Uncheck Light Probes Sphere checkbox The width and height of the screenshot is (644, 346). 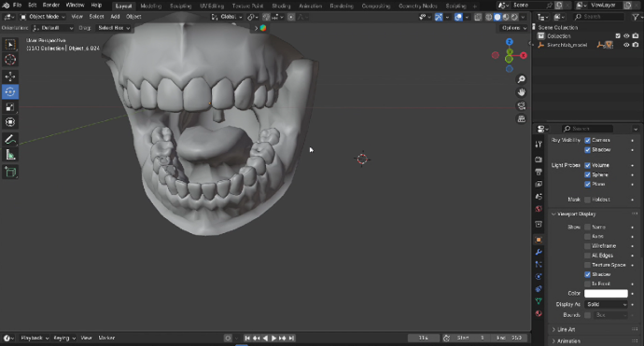(x=587, y=174)
